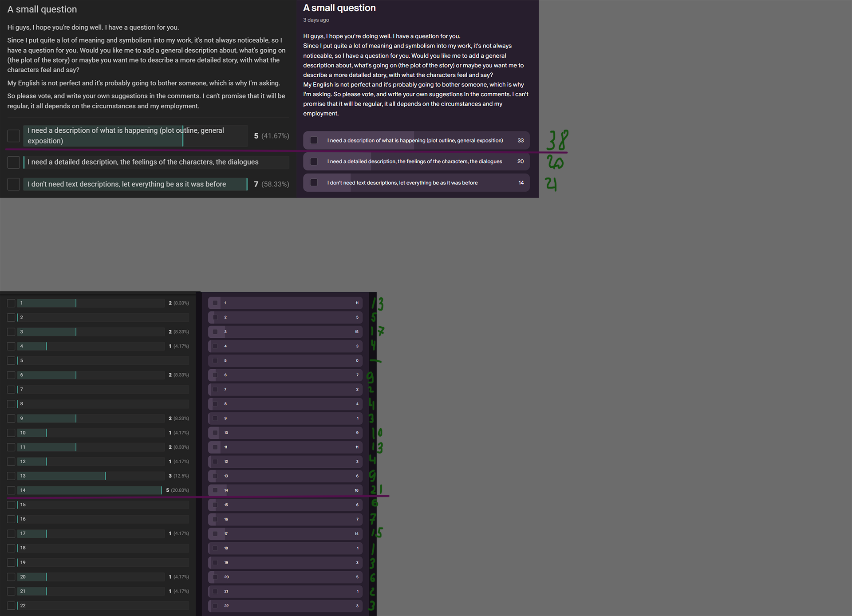
Task: Select checkbox for option 2 in the gray numbered poll
Action: (11, 317)
